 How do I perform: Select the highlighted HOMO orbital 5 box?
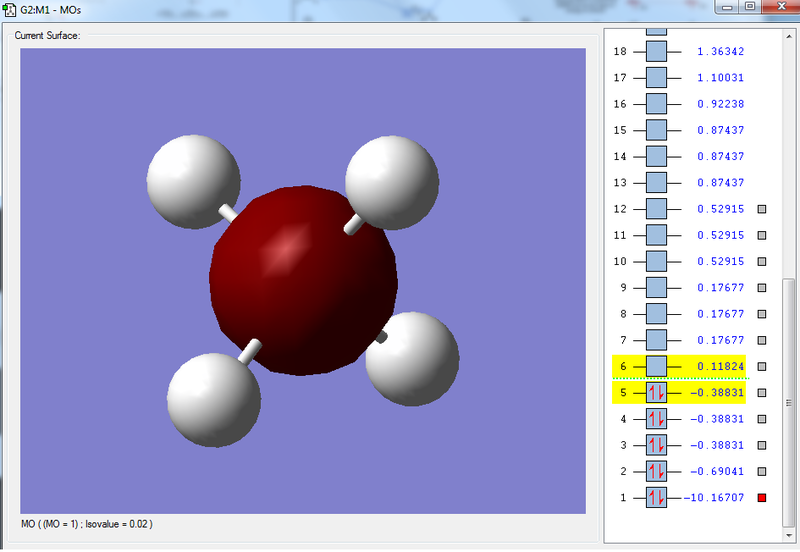click(x=657, y=393)
